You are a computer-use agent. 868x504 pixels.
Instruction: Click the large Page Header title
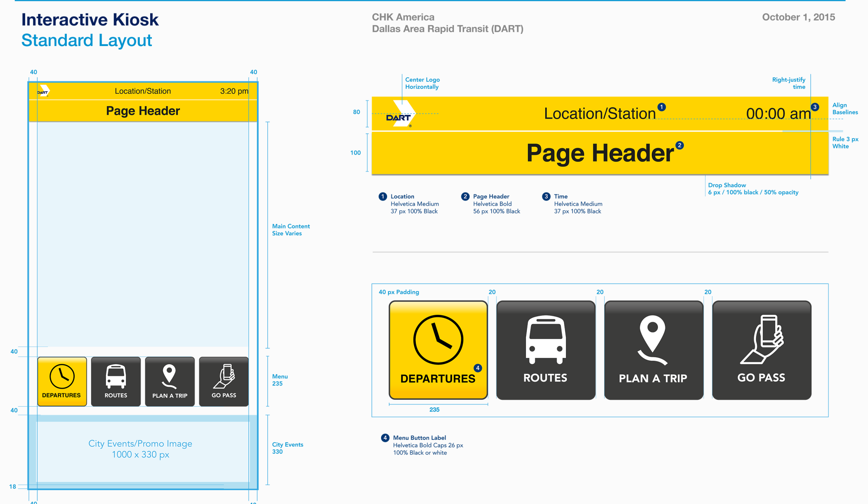click(600, 153)
